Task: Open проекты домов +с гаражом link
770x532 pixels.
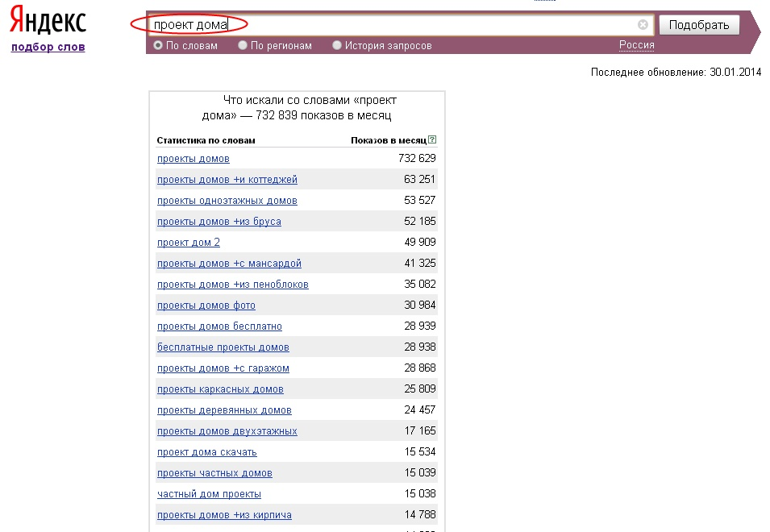Action: 223,368
